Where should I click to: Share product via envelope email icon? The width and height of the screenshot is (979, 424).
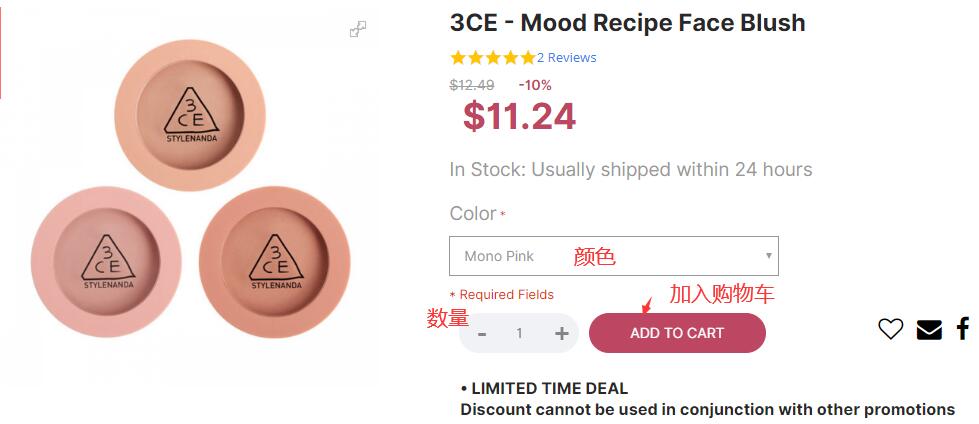(x=929, y=330)
